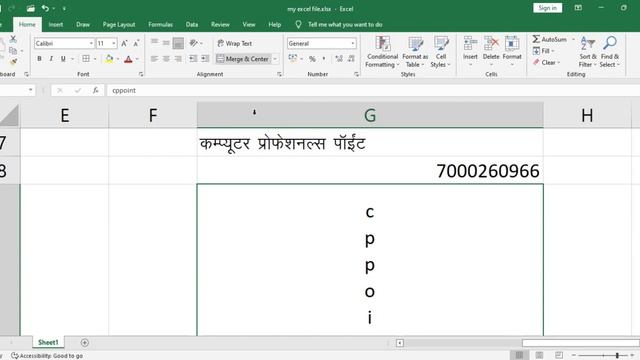Decrease font size with the small A icon
This screenshot has height=360, width=640.
136,43
